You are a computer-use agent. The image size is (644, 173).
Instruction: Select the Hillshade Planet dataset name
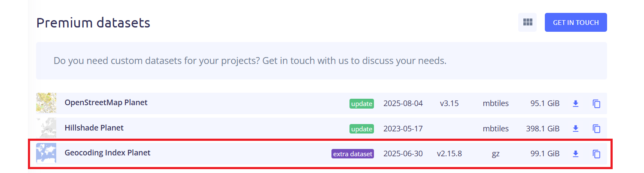(x=94, y=127)
